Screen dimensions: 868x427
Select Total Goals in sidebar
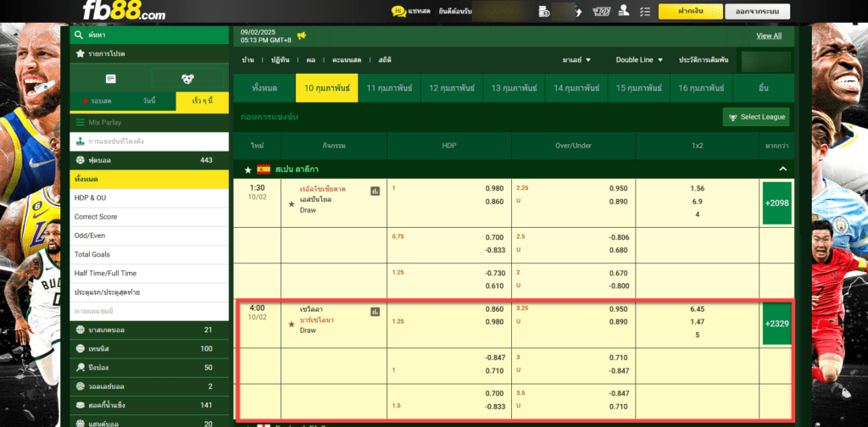pos(149,254)
